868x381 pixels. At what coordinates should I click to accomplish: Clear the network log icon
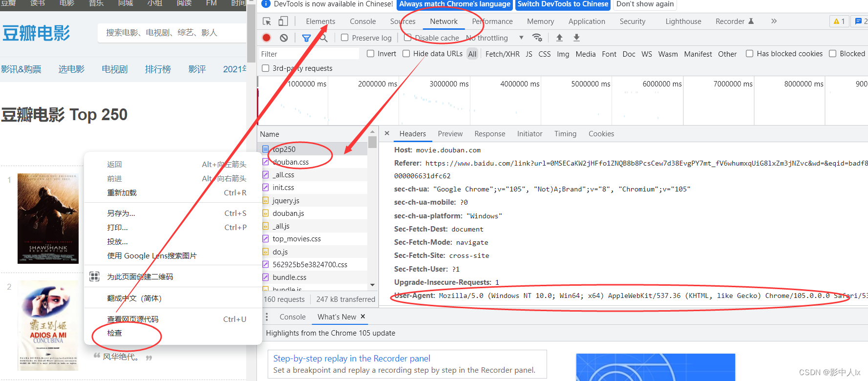click(x=284, y=38)
